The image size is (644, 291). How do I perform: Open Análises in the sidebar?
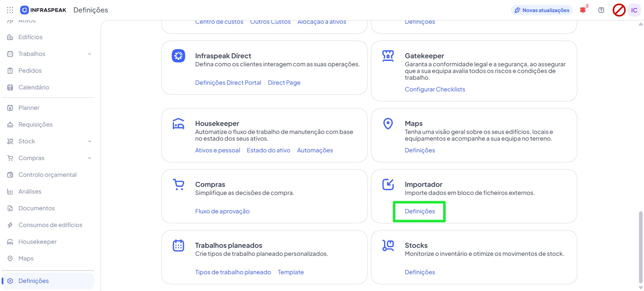[x=30, y=192]
